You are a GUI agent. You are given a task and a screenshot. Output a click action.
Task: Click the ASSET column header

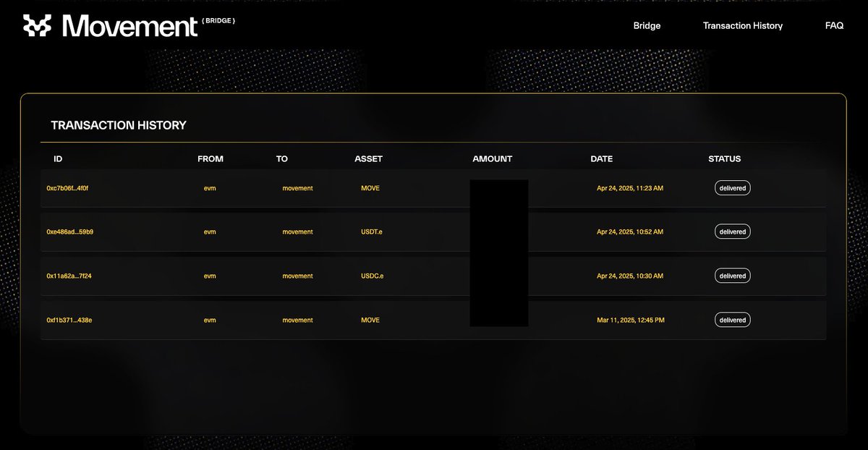coord(368,158)
